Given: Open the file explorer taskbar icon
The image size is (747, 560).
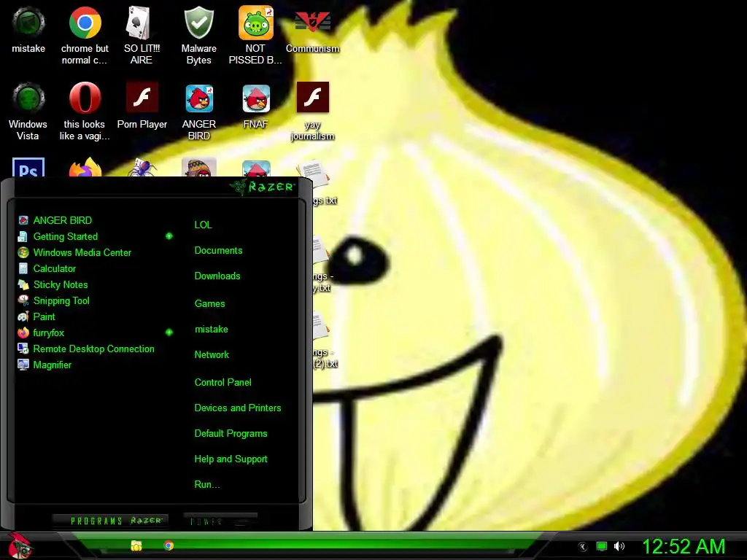Looking at the screenshot, I should (x=136, y=545).
